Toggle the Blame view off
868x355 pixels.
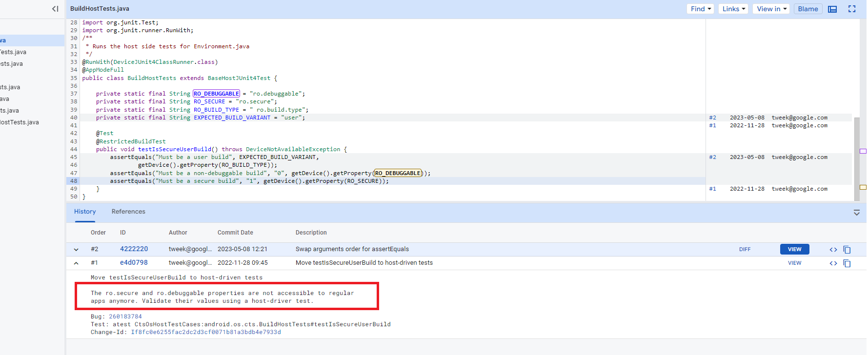coord(807,9)
